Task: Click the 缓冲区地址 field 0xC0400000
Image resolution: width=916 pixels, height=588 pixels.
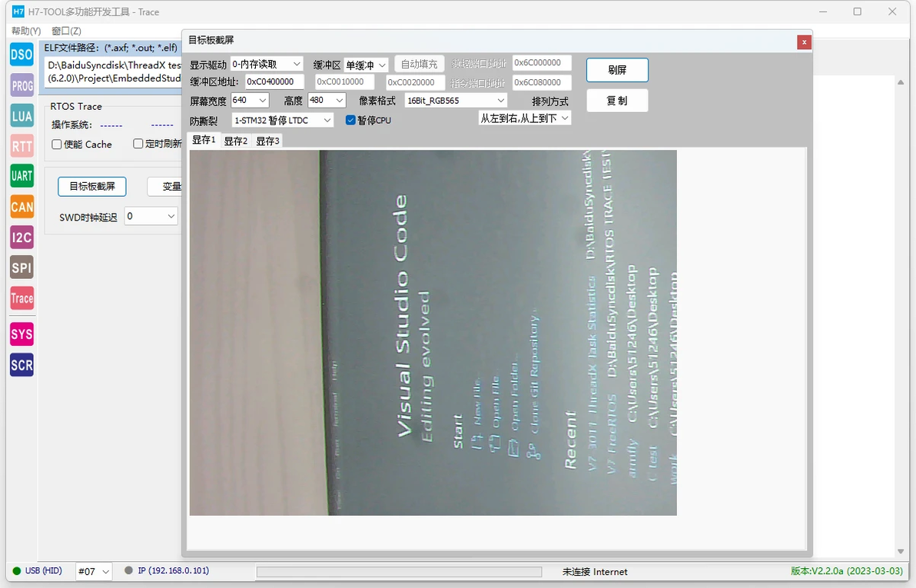Action: tap(274, 81)
